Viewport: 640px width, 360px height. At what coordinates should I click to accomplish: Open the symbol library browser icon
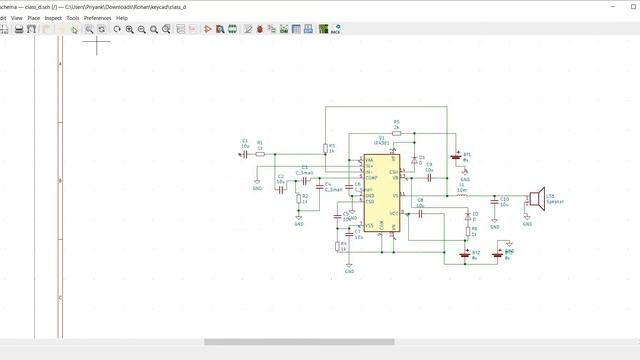[x=220, y=29]
